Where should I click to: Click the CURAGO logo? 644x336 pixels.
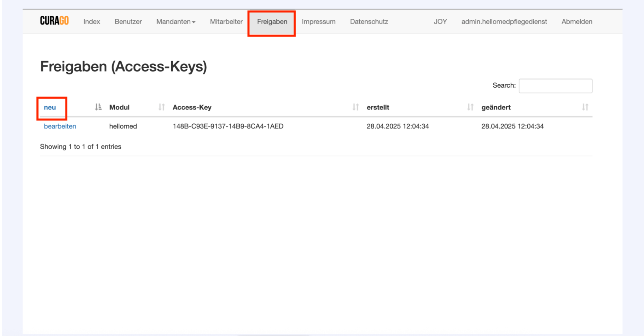tap(54, 21)
